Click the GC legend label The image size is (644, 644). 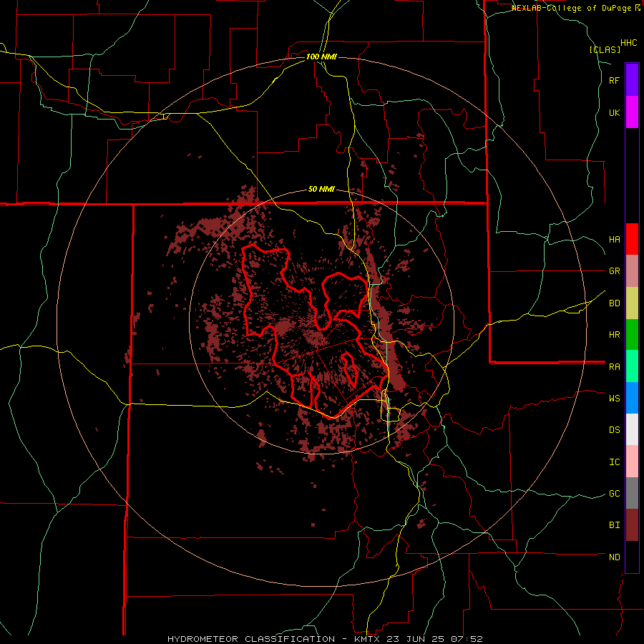pos(614,494)
